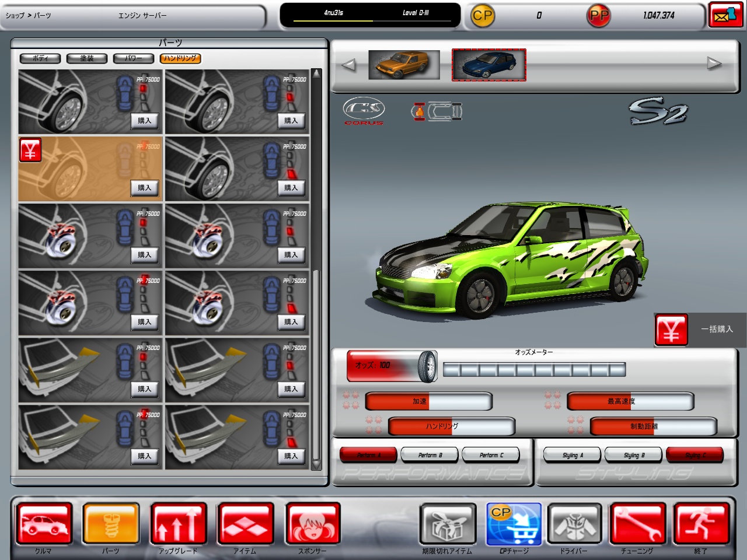This screenshot has height=560, width=747.
Task: Toggle the Perform C preset
Action: click(491, 455)
